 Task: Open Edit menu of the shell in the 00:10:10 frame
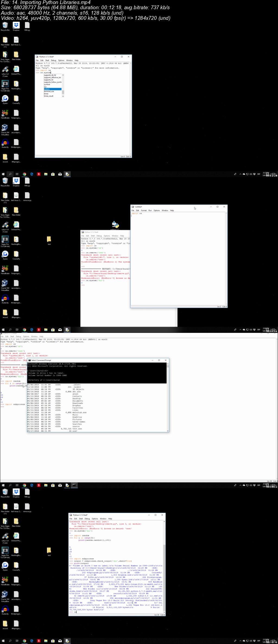coord(75,519)
